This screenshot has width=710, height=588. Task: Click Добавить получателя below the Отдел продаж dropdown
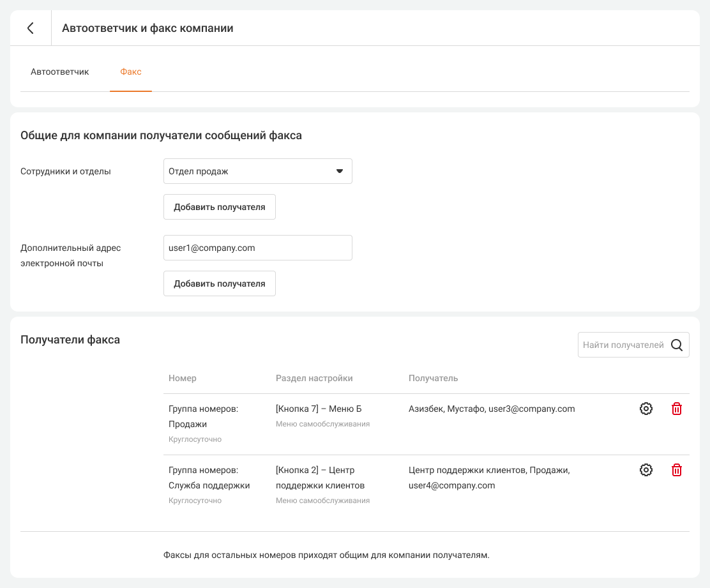click(x=219, y=207)
